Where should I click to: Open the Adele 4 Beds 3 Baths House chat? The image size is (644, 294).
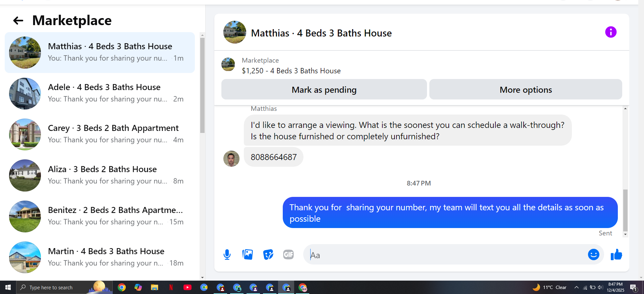pyautogui.click(x=100, y=93)
